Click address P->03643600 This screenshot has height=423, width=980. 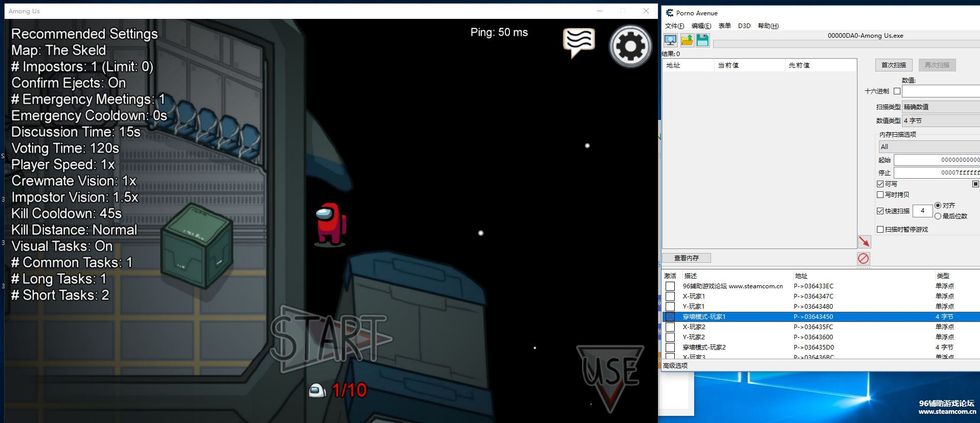(x=814, y=337)
